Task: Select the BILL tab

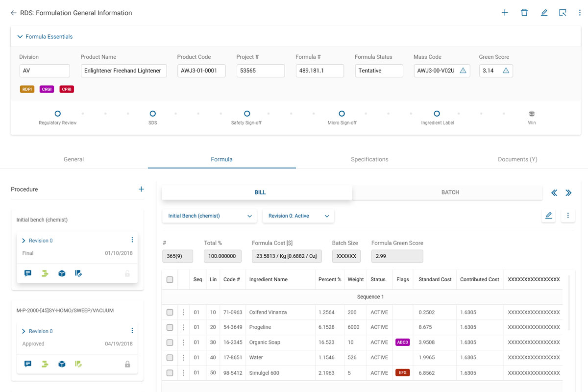Action: click(257, 193)
